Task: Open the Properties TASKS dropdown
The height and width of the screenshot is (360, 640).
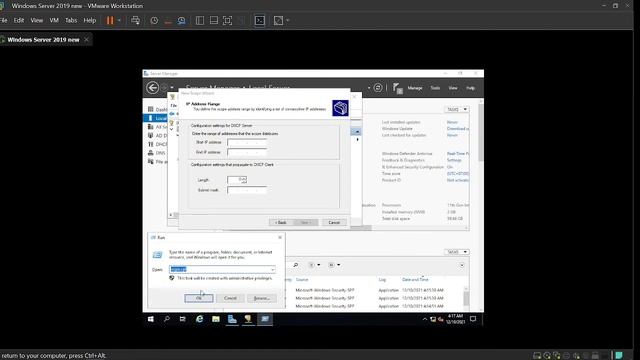Action: 456,109
